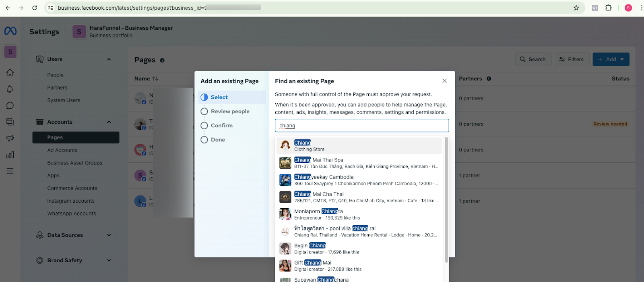This screenshot has width=644, height=282.
Task: Click the purple S account avatar in rail
Action: tap(10, 52)
